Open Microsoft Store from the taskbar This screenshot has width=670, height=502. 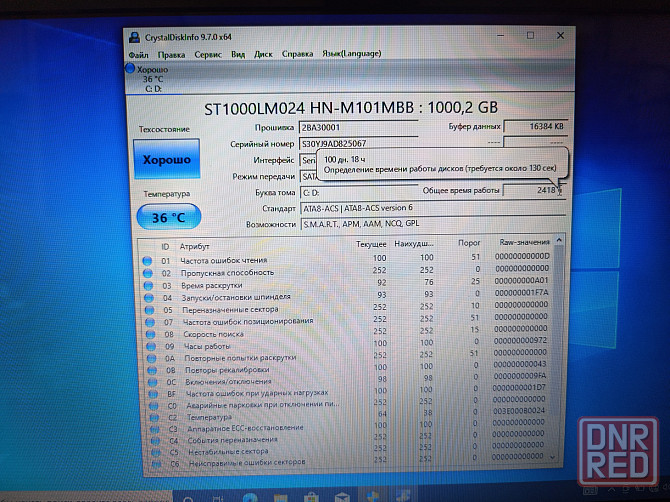click(x=311, y=497)
